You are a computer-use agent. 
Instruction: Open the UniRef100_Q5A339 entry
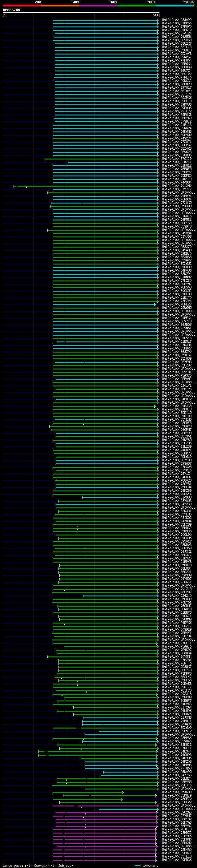[177, 575]
